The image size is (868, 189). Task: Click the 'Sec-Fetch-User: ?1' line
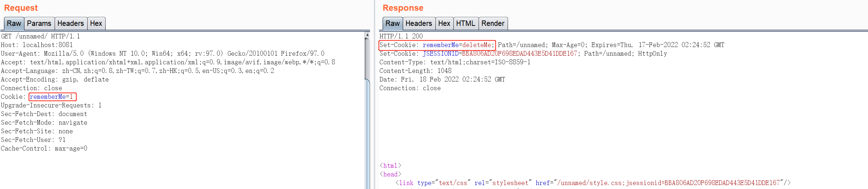click(x=33, y=140)
